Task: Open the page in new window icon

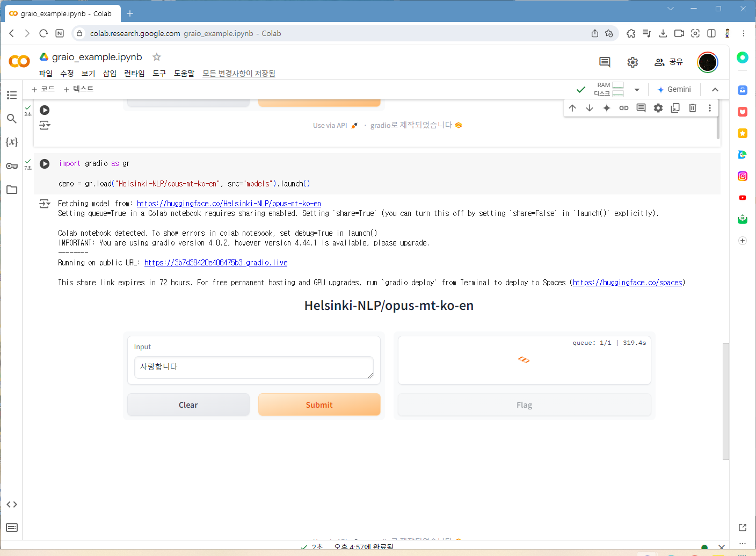Action: (x=743, y=528)
